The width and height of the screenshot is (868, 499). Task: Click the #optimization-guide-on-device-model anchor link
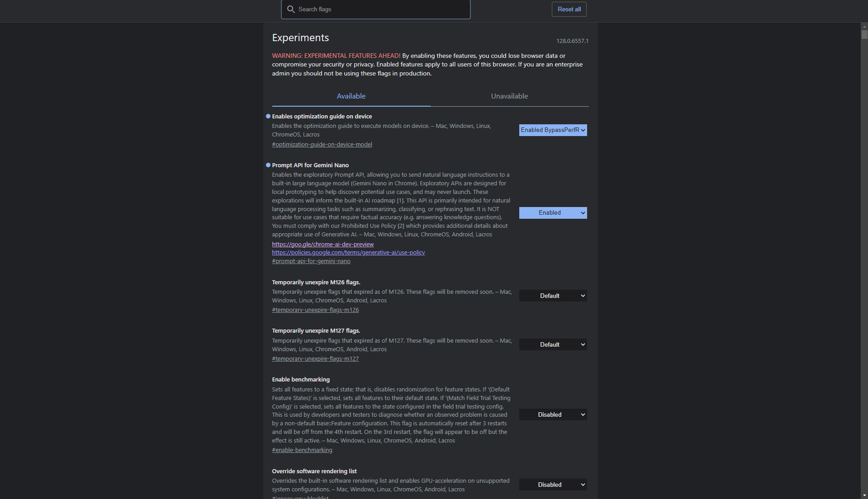point(322,145)
